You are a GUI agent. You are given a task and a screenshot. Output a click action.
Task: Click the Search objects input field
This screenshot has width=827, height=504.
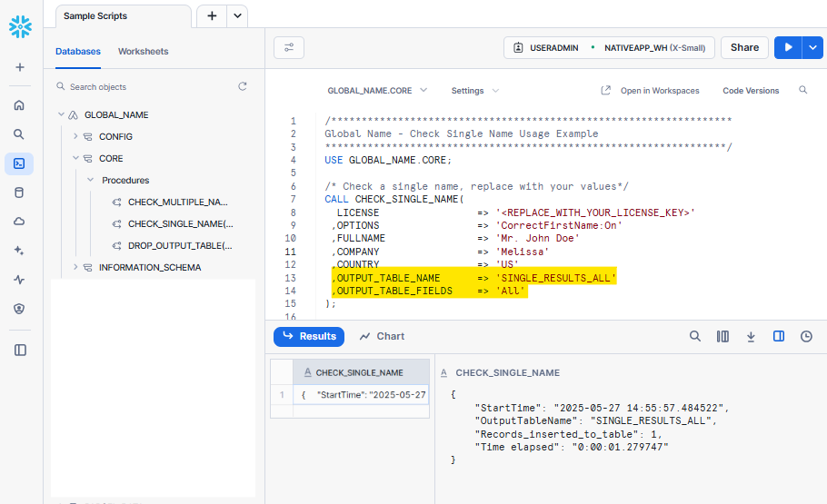(150, 87)
